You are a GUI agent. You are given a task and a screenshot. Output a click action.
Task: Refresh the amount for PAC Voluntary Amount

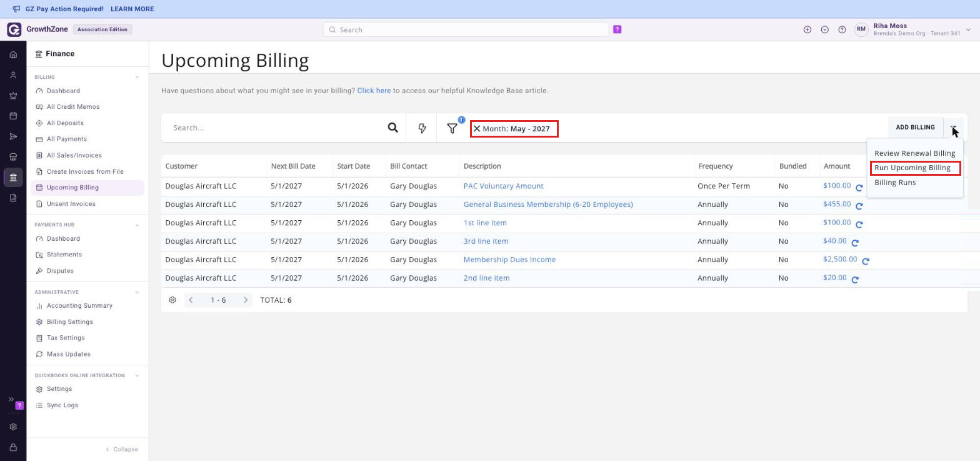pos(859,187)
